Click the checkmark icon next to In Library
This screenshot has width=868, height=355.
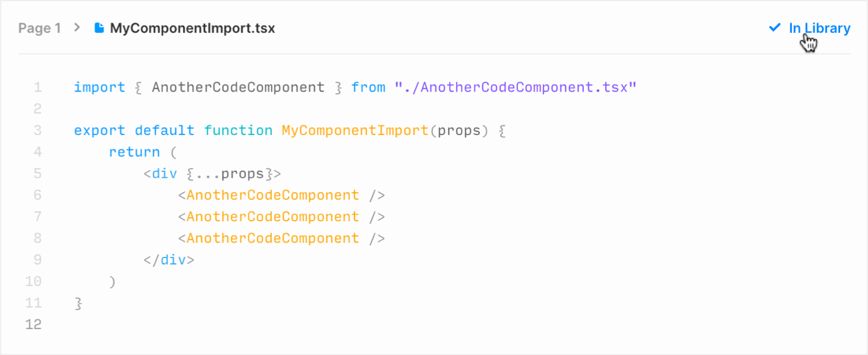click(x=775, y=27)
